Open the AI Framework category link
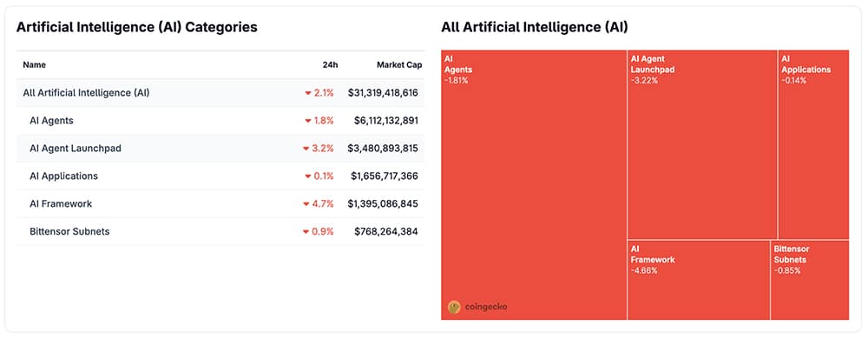Viewport: 868px width, 339px height. (61, 204)
